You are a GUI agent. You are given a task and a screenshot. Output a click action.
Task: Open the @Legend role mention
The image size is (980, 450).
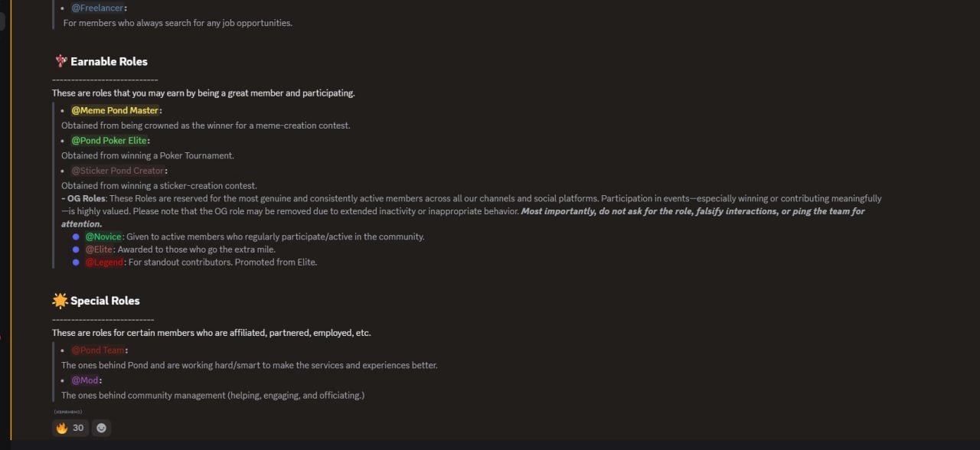coord(104,262)
